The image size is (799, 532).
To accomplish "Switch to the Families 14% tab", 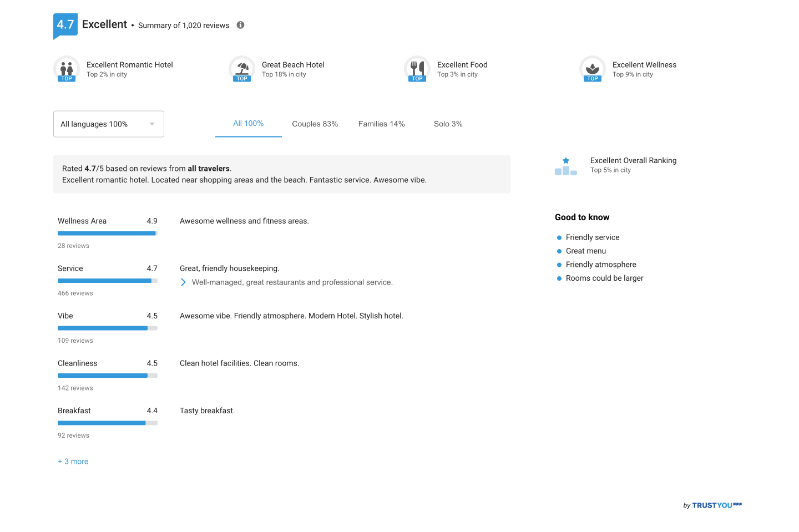I will click(x=381, y=124).
